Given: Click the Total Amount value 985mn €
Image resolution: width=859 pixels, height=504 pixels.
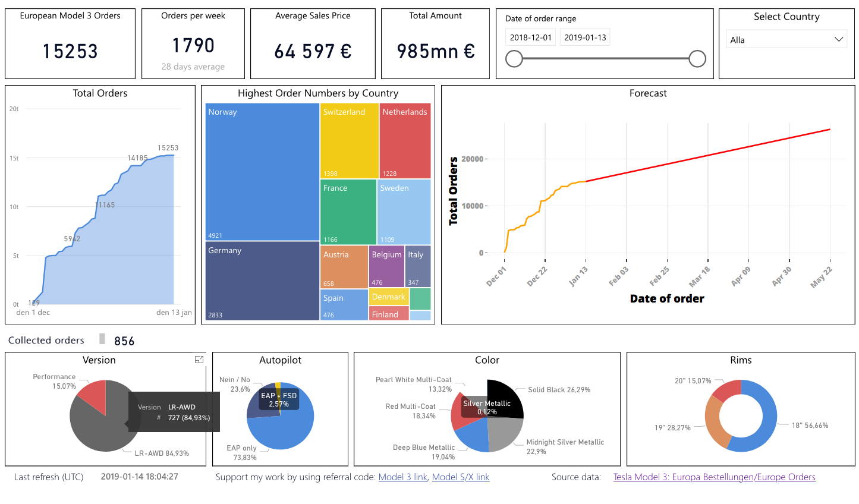Looking at the screenshot, I should click(436, 52).
